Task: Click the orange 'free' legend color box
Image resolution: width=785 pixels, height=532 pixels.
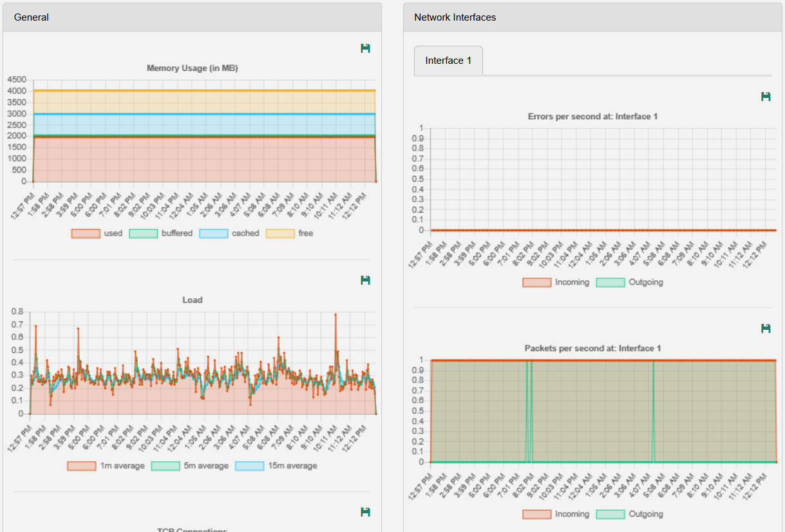Action: (280, 233)
